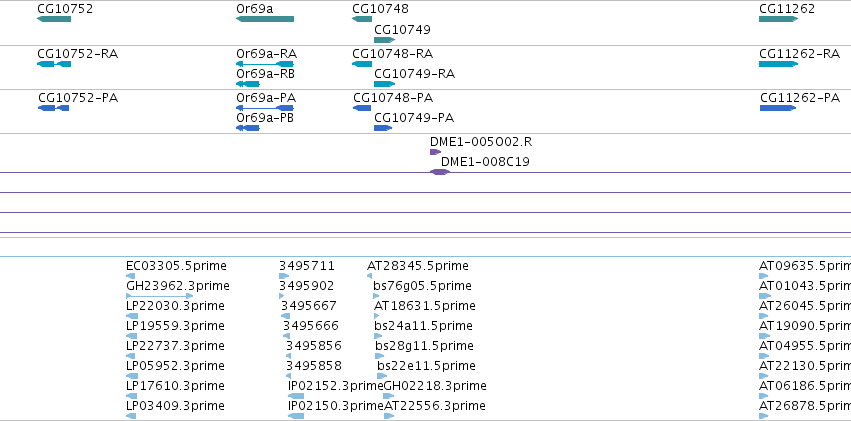Select the CG10749-PA protein glyph
Image resolution: width=851 pixels, height=421 pixels.
coord(383,128)
